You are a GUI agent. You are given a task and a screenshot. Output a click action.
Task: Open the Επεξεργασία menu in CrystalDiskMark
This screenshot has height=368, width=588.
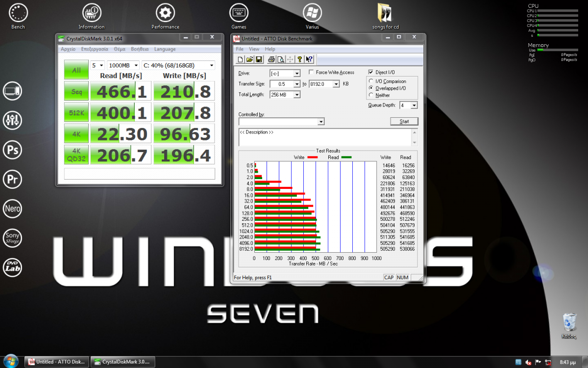pos(95,49)
